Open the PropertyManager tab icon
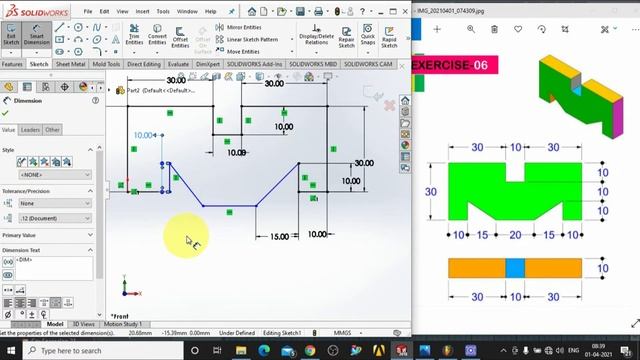This screenshot has width=640, height=360. (x=27, y=87)
